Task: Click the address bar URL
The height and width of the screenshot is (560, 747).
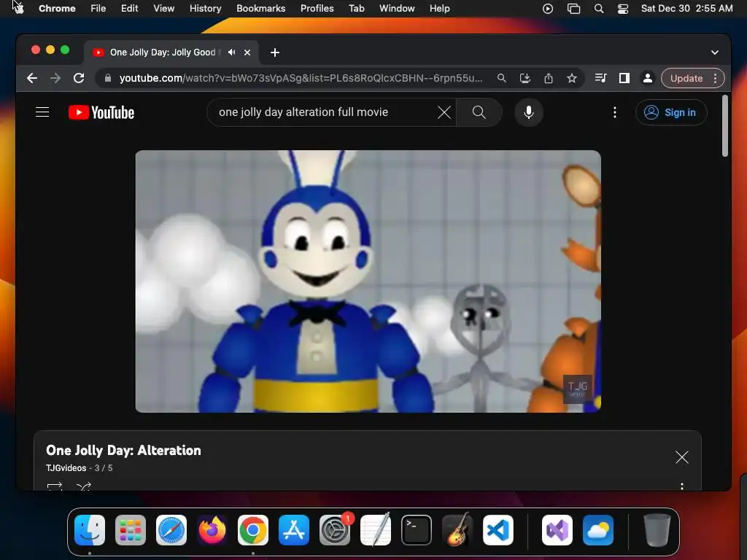Action: point(301,78)
